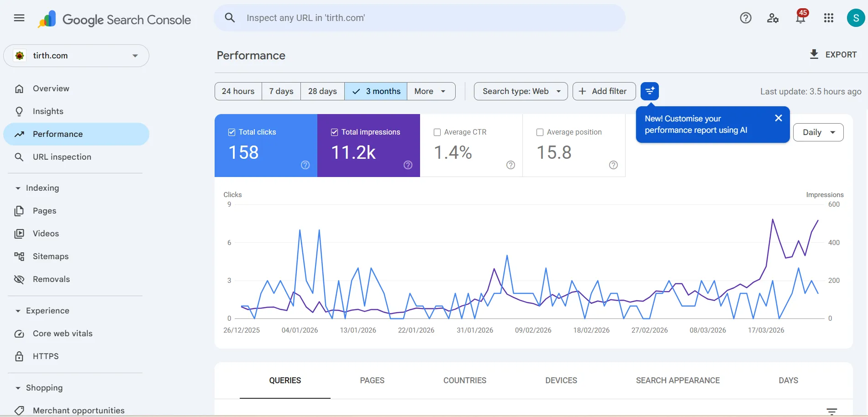Click the Export download icon
Image resolution: width=868 pixels, height=417 pixels.
(x=814, y=54)
